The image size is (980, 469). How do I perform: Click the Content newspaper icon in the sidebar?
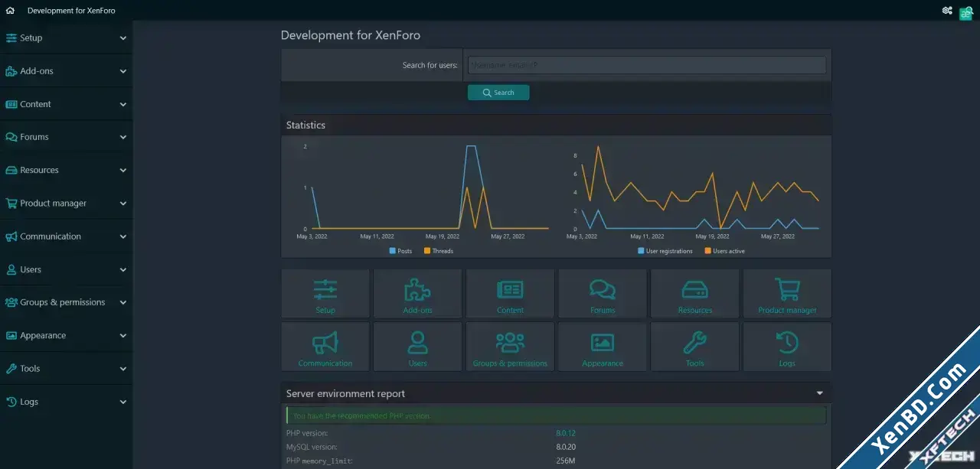11,104
